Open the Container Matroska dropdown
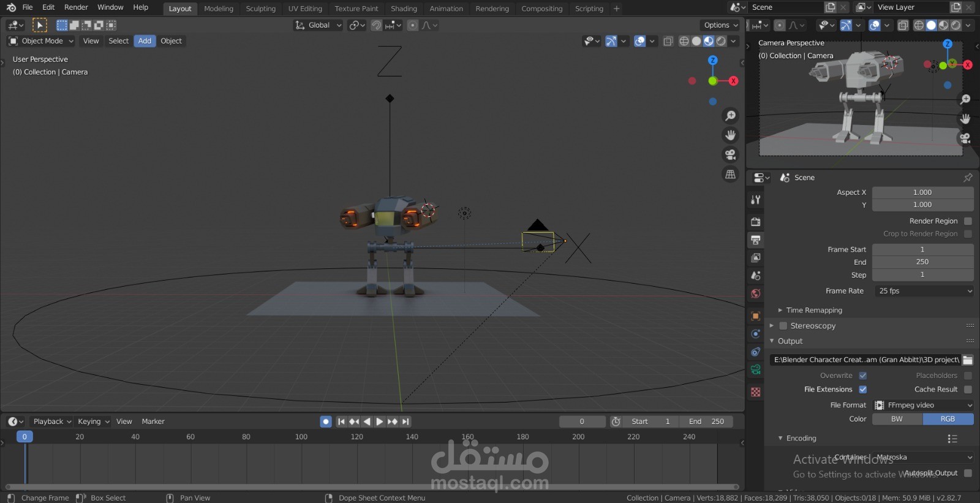980x503 pixels. pos(923,458)
